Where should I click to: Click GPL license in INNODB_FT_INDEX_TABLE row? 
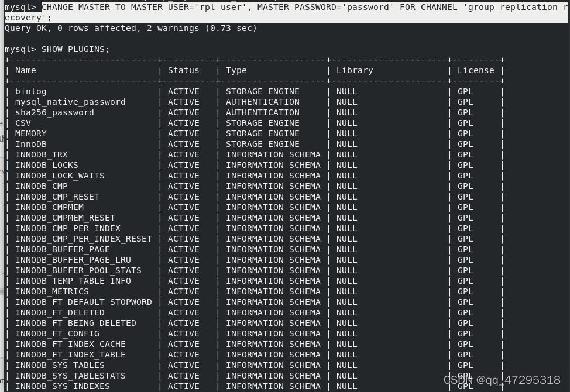pos(465,355)
